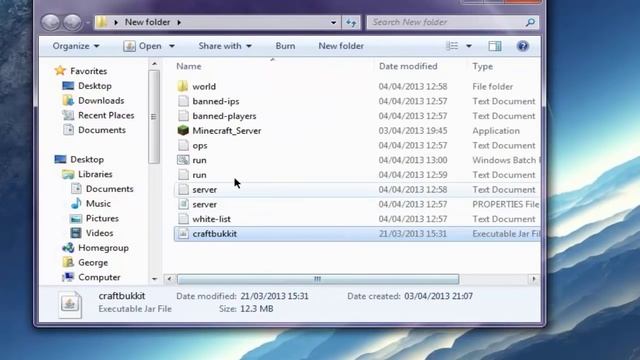The height and width of the screenshot is (360, 640).
Task: Click the arrow after New folder breadcrumb
Action: point(179,22)
